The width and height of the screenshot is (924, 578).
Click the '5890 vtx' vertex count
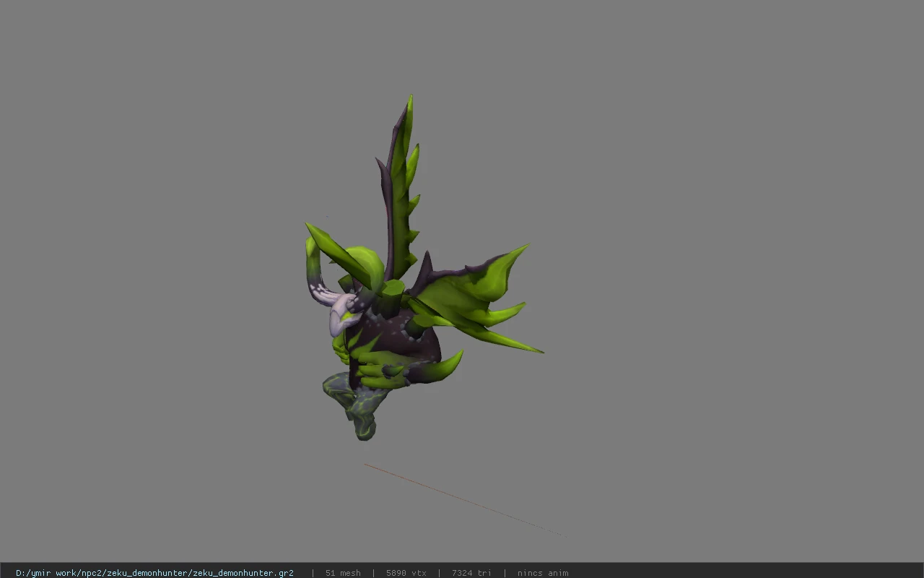tap(406, 573)
